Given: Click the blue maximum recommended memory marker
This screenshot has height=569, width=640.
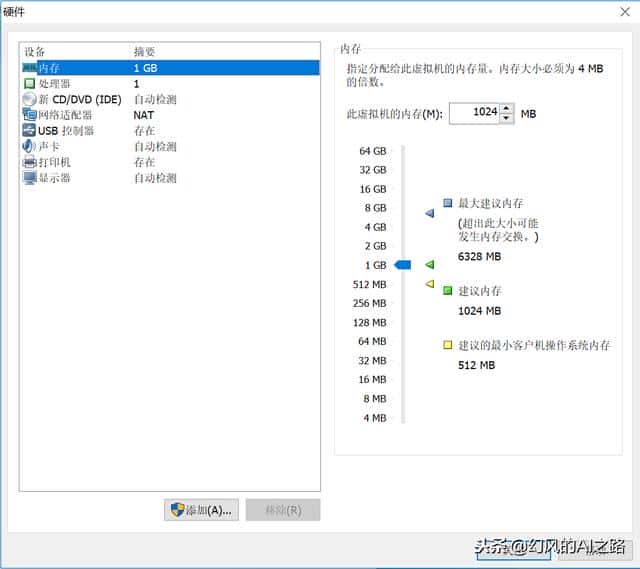Looking at the screenshot, I should click(429, 213).
